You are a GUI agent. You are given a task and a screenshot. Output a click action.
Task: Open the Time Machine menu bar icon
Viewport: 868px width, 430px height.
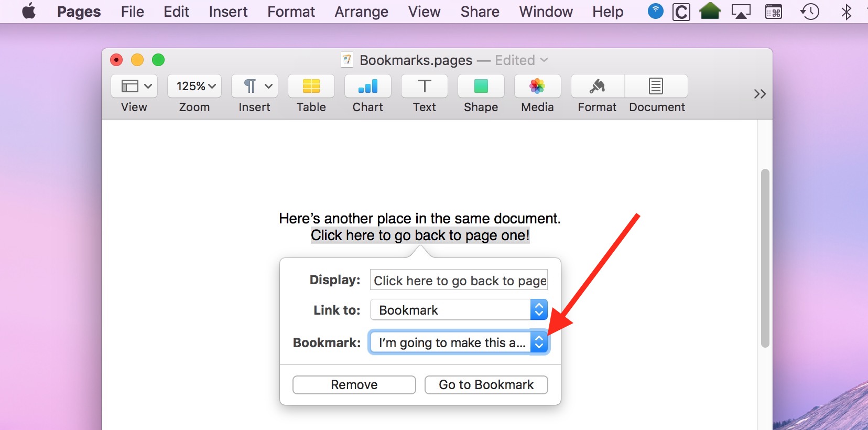click(810, 12)
